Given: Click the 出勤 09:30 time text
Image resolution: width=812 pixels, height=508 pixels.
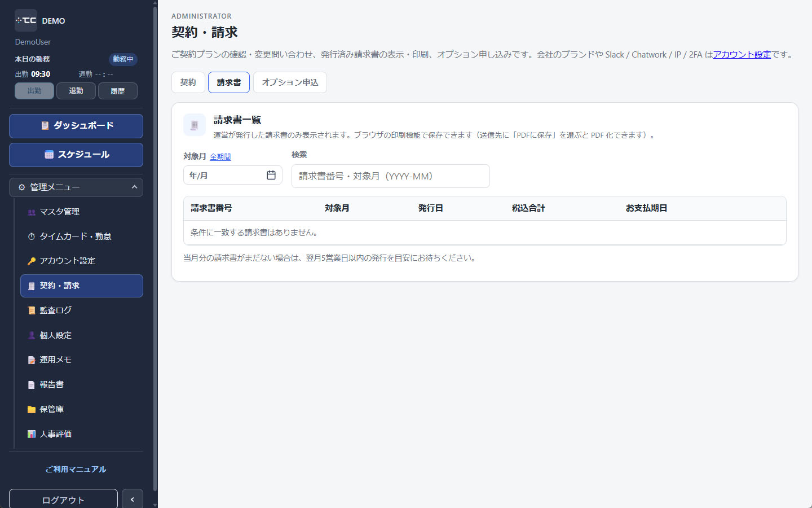Looking at the screenshot, I should point(33,75).
